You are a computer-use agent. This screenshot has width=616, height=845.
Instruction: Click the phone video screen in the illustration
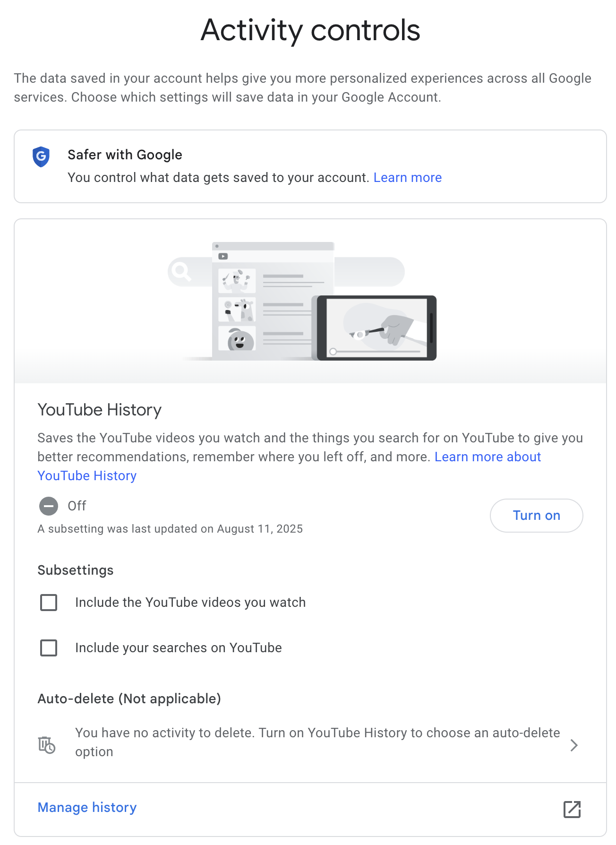(x=376, y=327)
